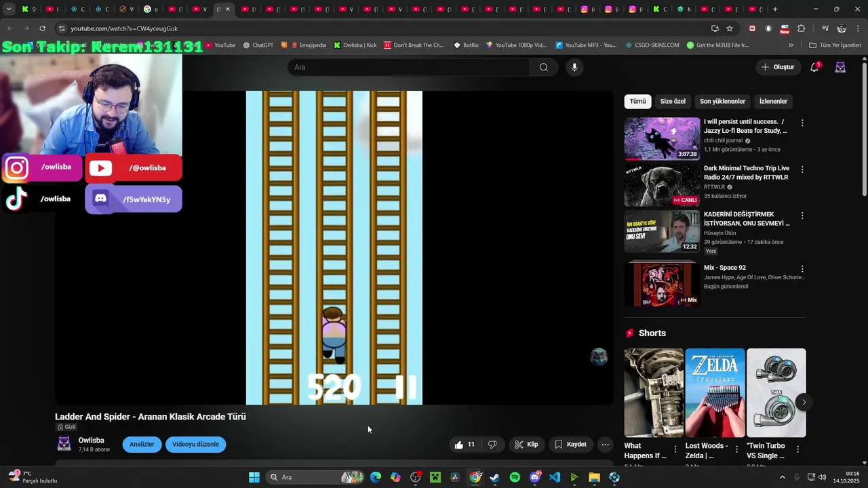
Task: Open Visual Studio Code from the taskbar
Action: [x=555, y=477]
